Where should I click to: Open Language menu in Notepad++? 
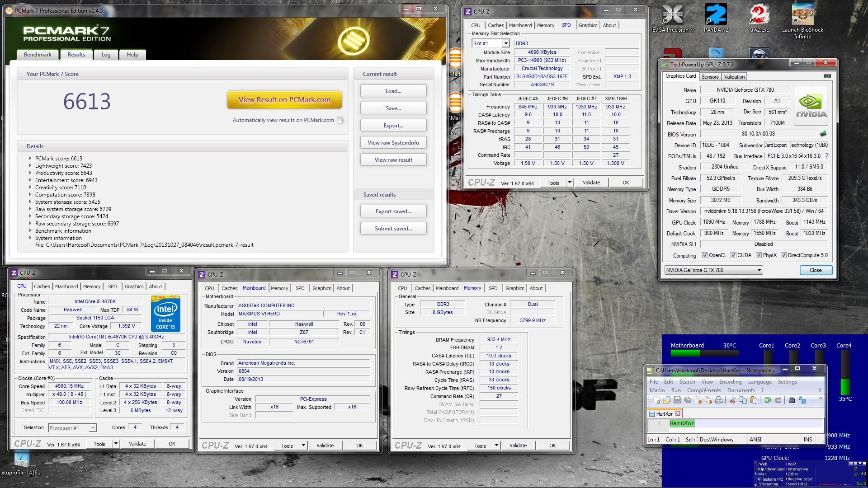759,382
